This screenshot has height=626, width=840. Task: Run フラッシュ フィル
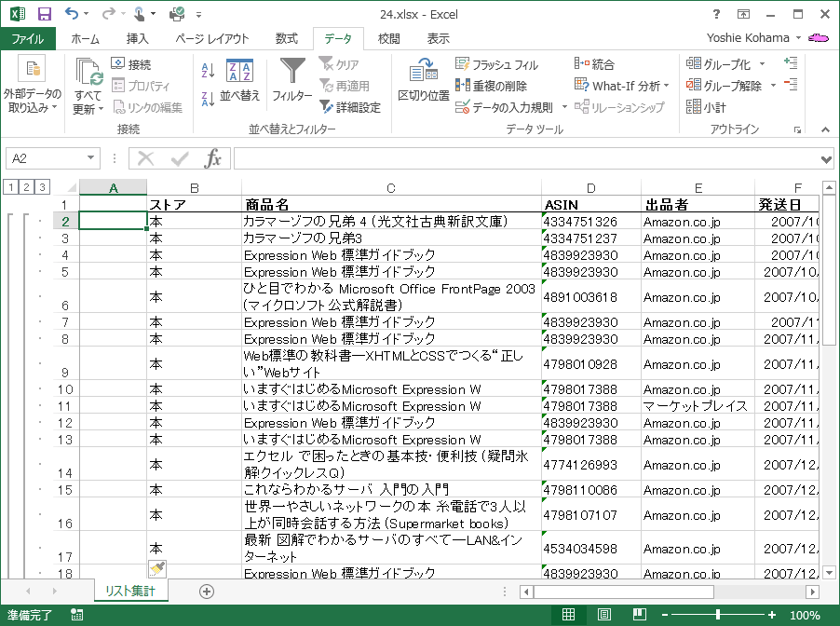[x=496, y=65]
